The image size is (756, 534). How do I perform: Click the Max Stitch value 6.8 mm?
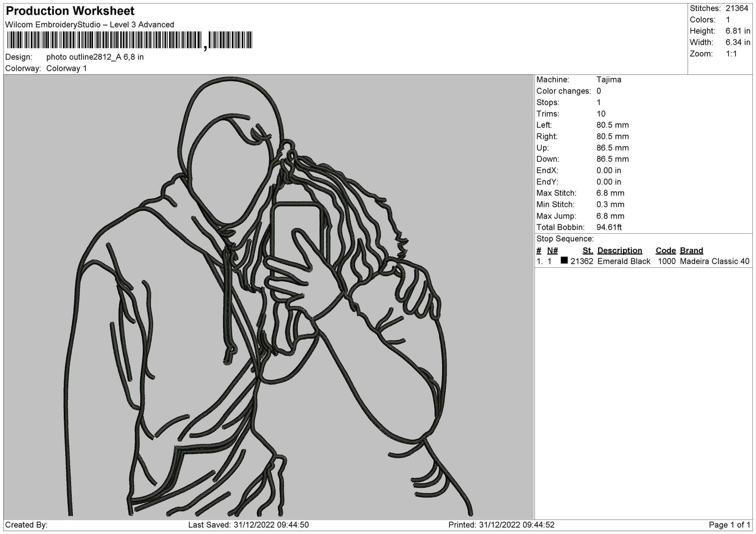click(611, 194)
